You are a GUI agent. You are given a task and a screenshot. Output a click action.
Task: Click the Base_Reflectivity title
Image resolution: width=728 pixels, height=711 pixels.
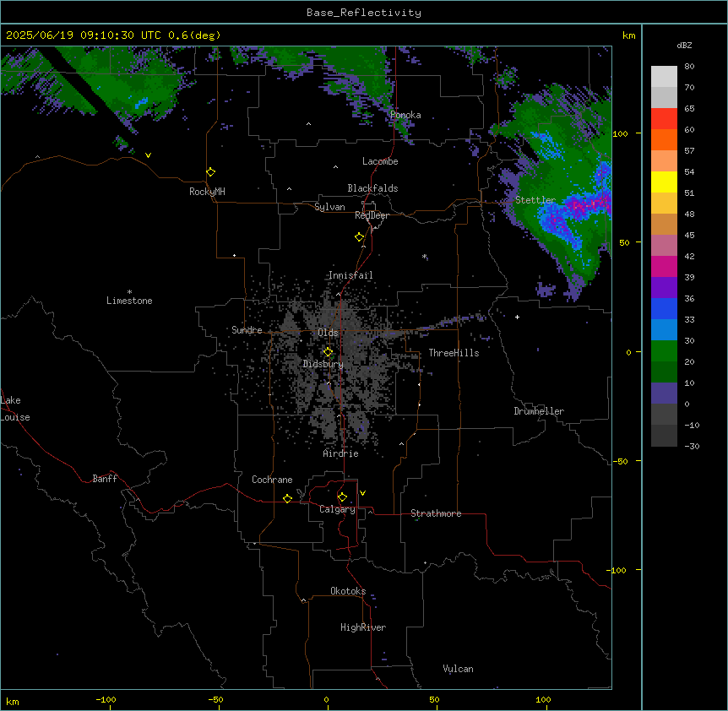point(364,13)
